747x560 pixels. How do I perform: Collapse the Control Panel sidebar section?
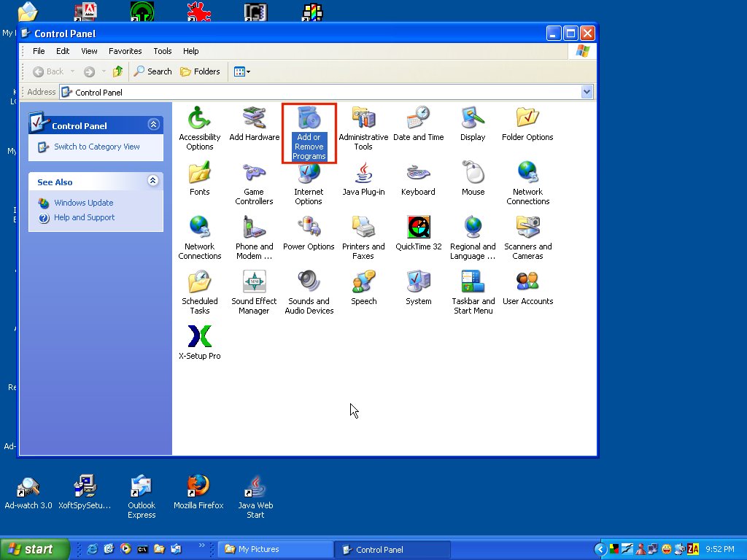(x=153, y=125)
